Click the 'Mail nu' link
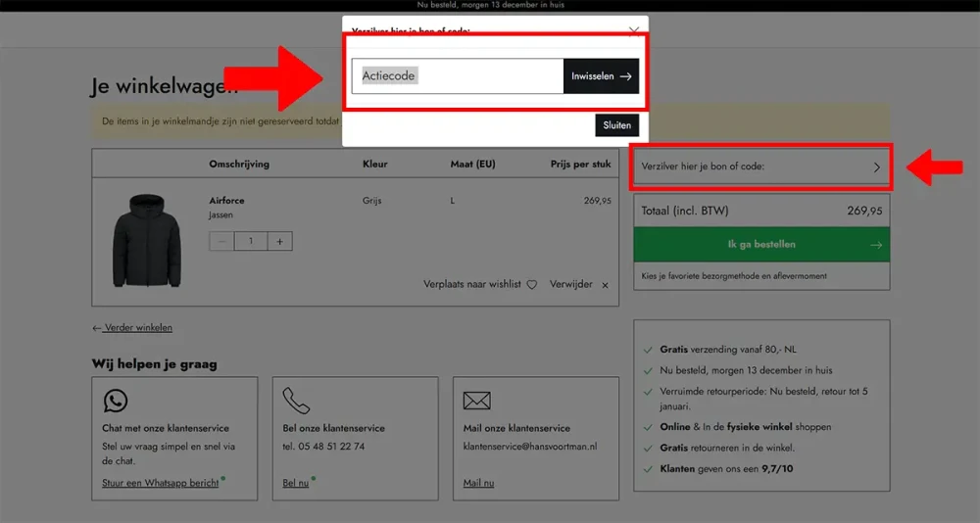The height and width of the screenshot is (523, 980). pos(478,483)
